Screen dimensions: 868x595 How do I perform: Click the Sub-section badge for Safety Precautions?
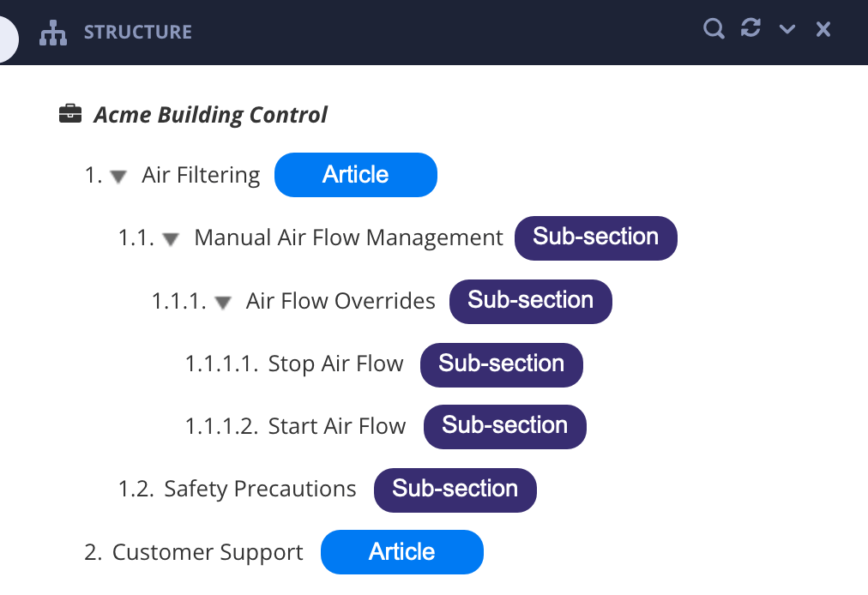[x=455, y=490]
